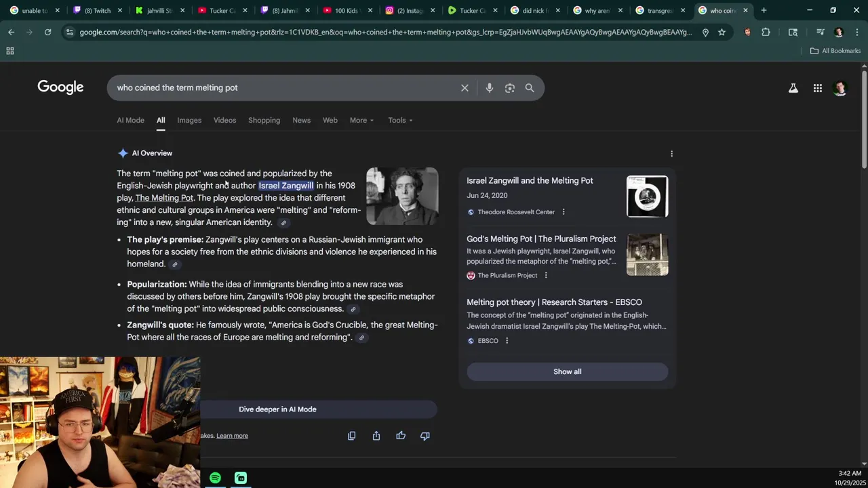The width and height of the screenshot is (868, 488).
Task: Open Melting pot theory EBSCO article
Action: pos(554,302)
